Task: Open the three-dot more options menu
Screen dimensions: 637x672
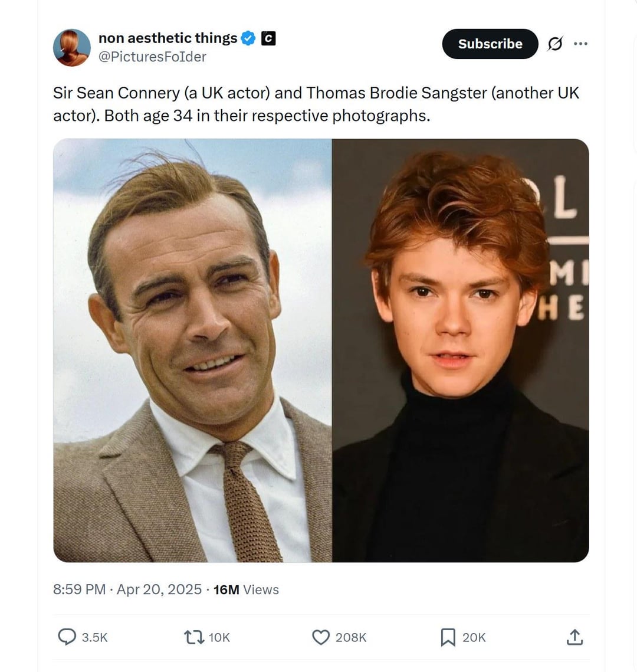Action: click(x=580, y=43)
